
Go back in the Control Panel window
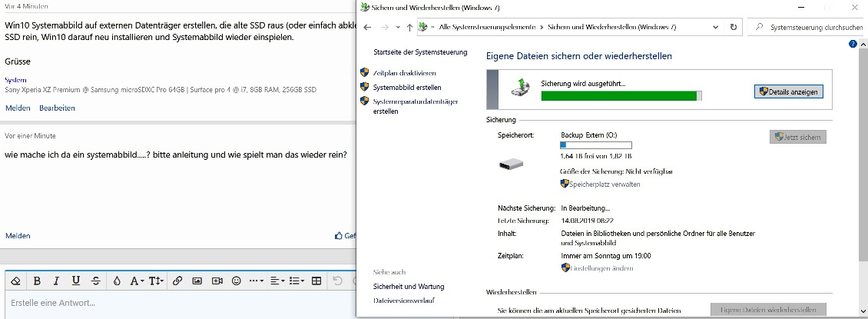coord(368,27)
